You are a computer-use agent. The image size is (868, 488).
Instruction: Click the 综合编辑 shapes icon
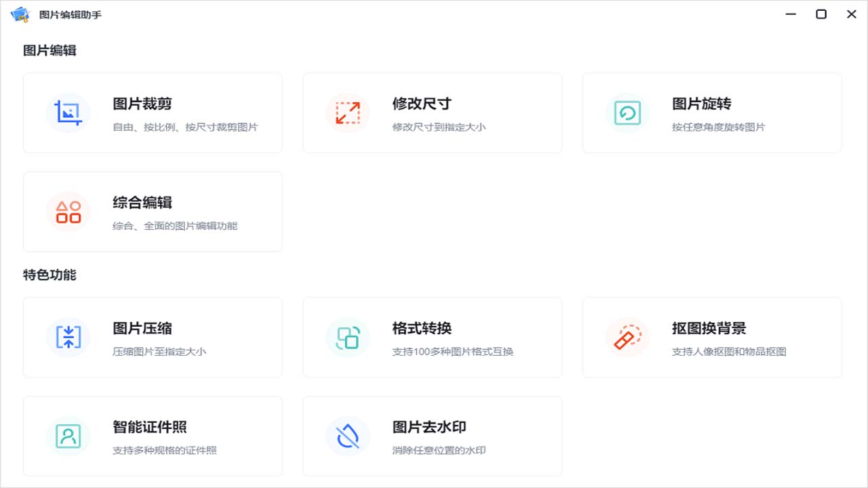(68, 211)
